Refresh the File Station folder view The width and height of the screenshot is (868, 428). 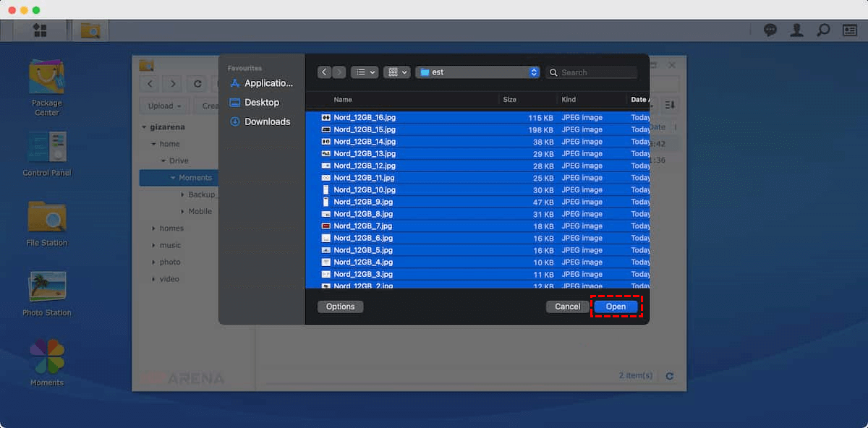click(x=196, y=84)
